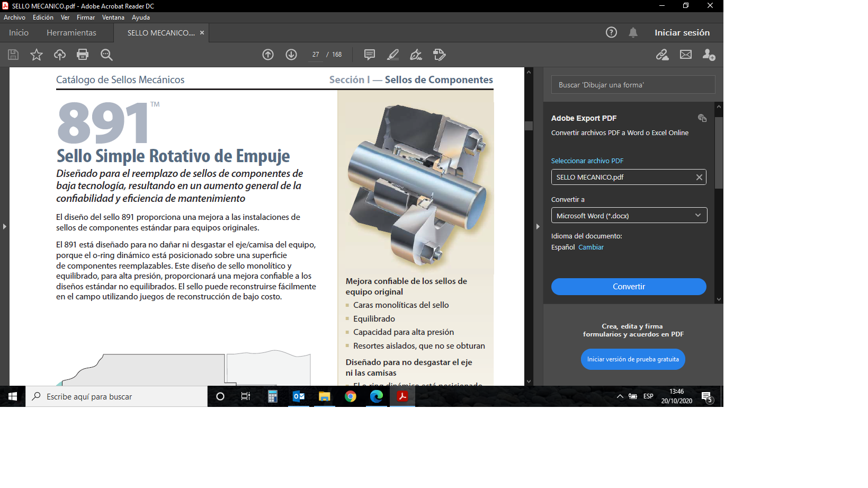Click tools pane scrollbar up arrow

pos(719,107)
